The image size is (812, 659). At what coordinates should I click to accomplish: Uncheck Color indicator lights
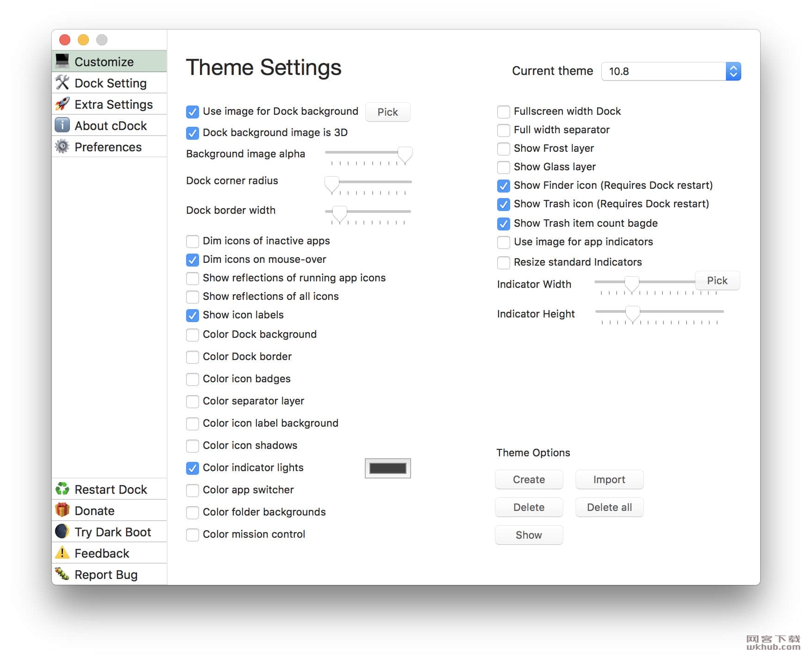click(x=193, y=468)
